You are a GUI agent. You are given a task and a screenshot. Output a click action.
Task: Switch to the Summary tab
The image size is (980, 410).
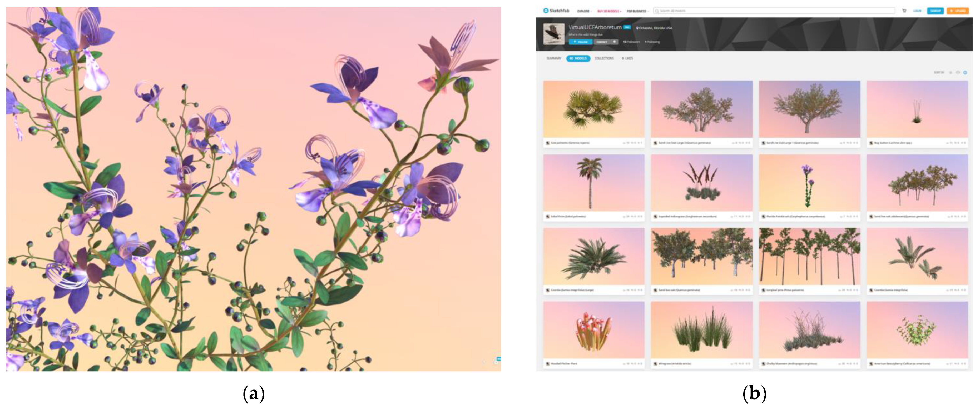553,58
